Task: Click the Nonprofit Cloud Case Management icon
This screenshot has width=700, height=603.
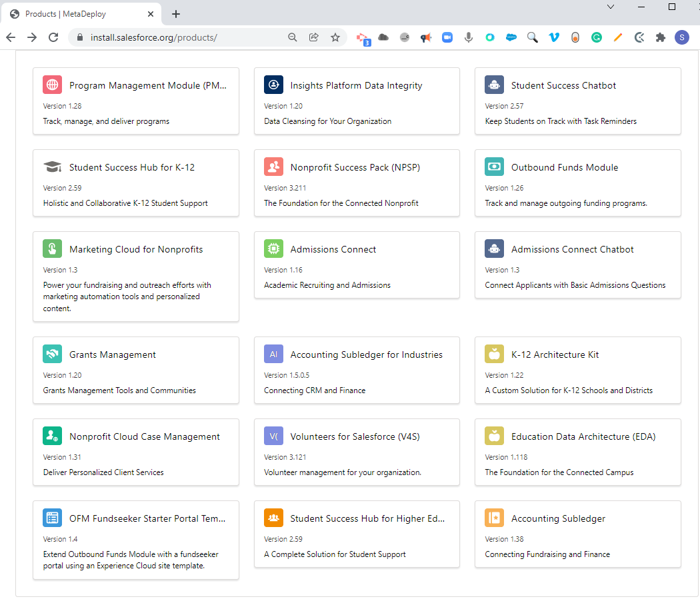Action: coord(52,436)
